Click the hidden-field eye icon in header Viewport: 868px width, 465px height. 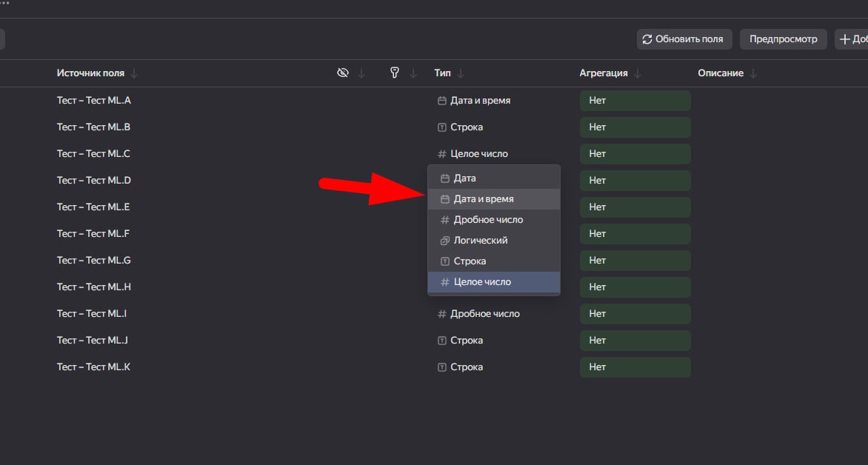point(343,73)
